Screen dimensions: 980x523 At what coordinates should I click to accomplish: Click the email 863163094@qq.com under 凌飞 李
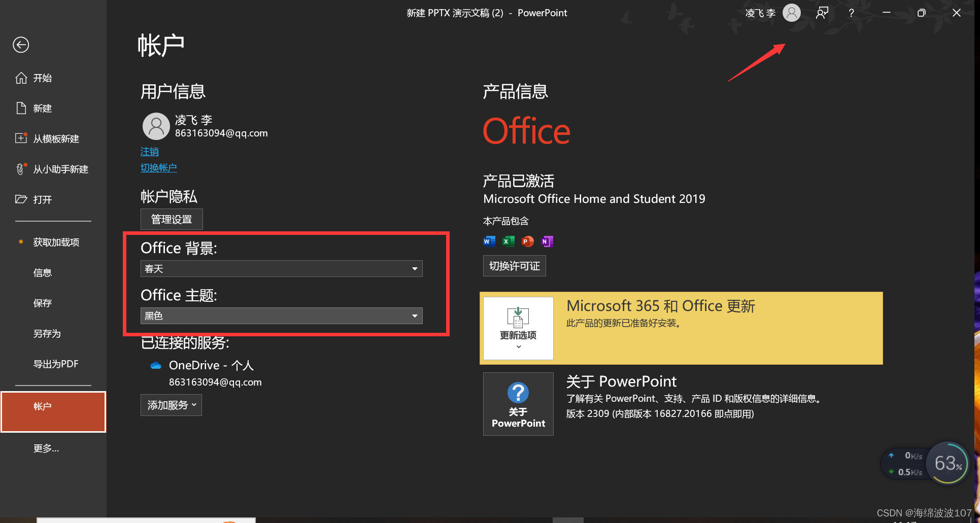221,133
